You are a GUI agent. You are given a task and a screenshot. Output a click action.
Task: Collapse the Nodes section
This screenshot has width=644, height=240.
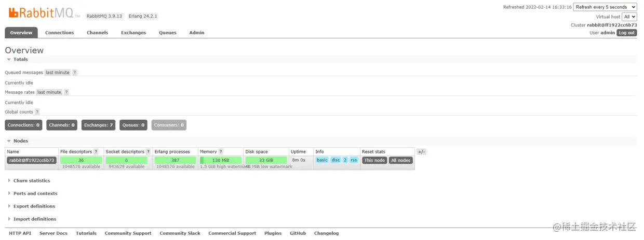pyautogui.click(x=18, y=141)
